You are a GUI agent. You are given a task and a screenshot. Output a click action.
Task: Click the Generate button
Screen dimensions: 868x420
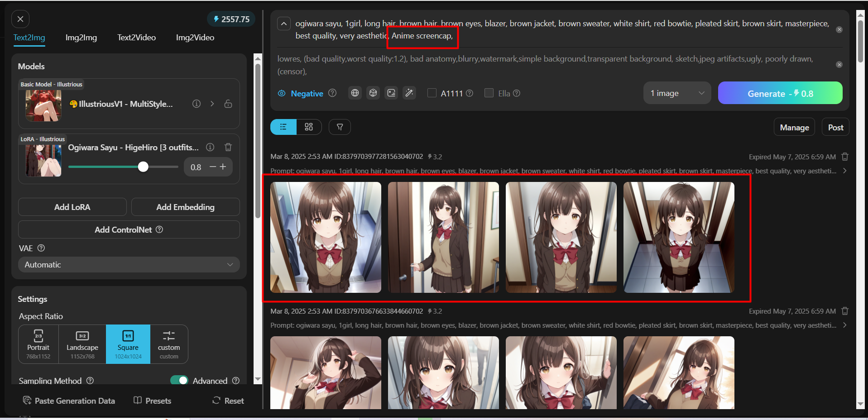[780, 93]
